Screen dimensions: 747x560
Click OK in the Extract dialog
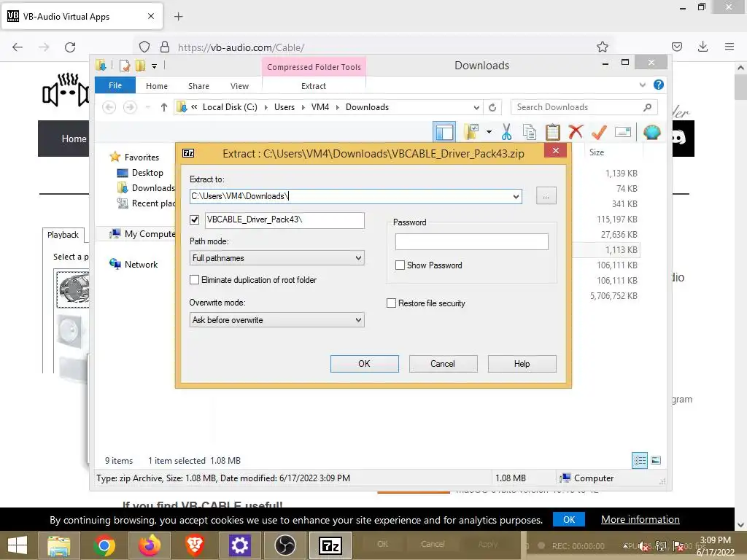[x=365, y=364]
